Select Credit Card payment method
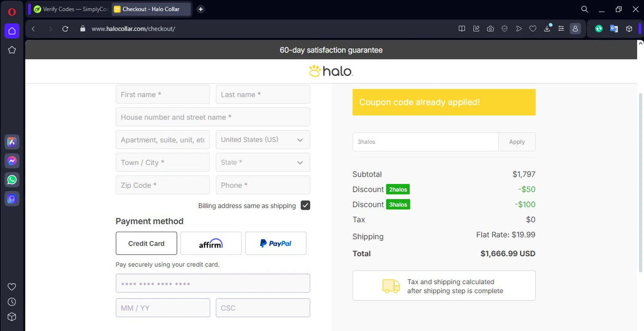644x331 pixels. point(146,243)
